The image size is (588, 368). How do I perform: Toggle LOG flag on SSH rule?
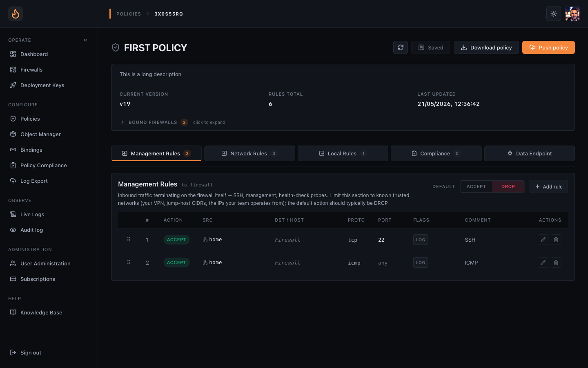click(x=421, y=240)
